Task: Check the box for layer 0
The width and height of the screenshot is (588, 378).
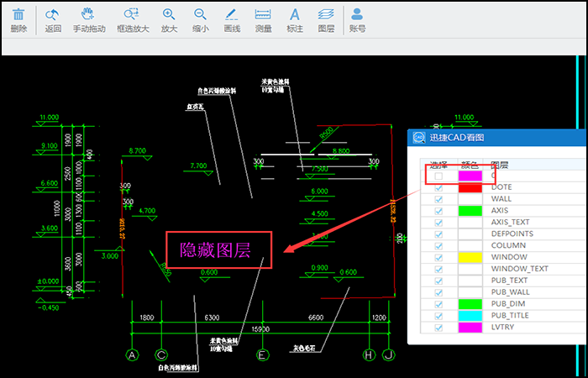Action: coord(438,176)
